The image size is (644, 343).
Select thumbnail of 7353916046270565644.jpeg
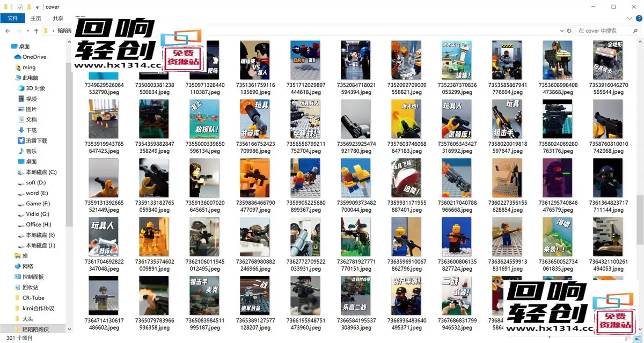click(608, 60)
